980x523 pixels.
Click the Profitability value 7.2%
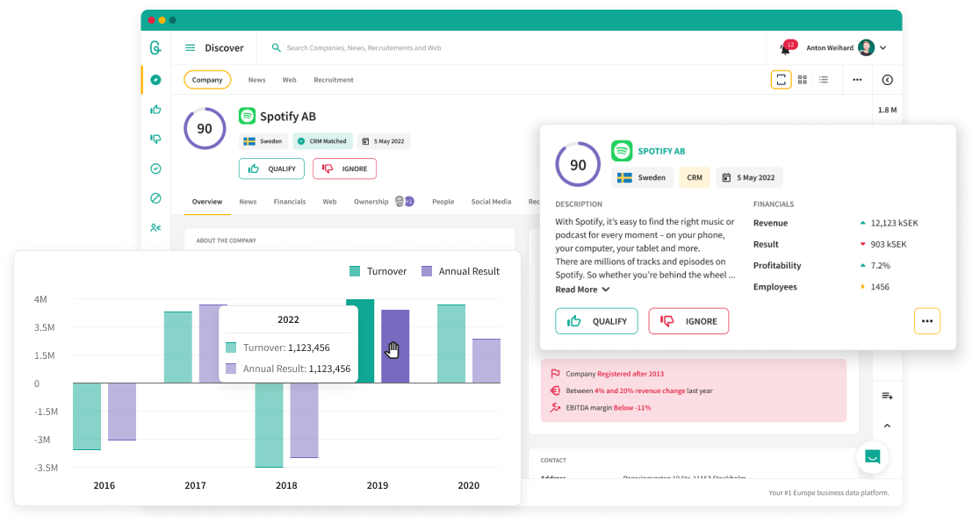[880, 266]
